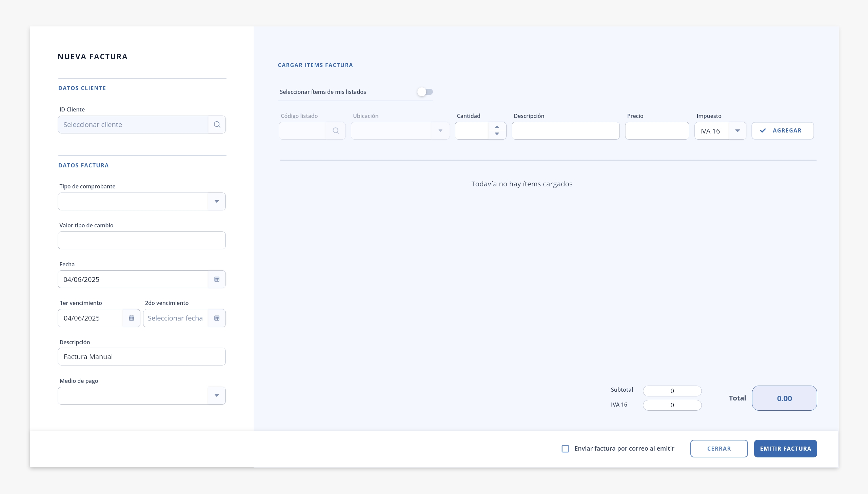
Task: Increase Cantidad with the up arrow
Action: click(x=497, y=127)
